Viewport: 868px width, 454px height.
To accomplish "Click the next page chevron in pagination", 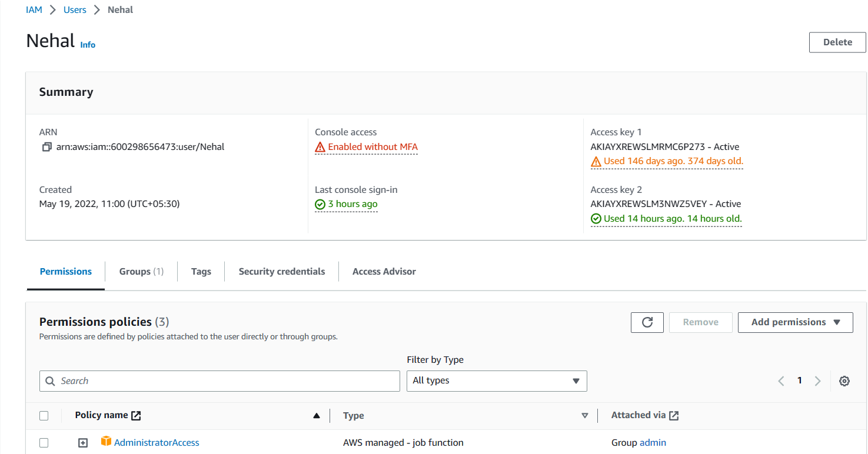I will pyautogui.click(x=817, y=381).
